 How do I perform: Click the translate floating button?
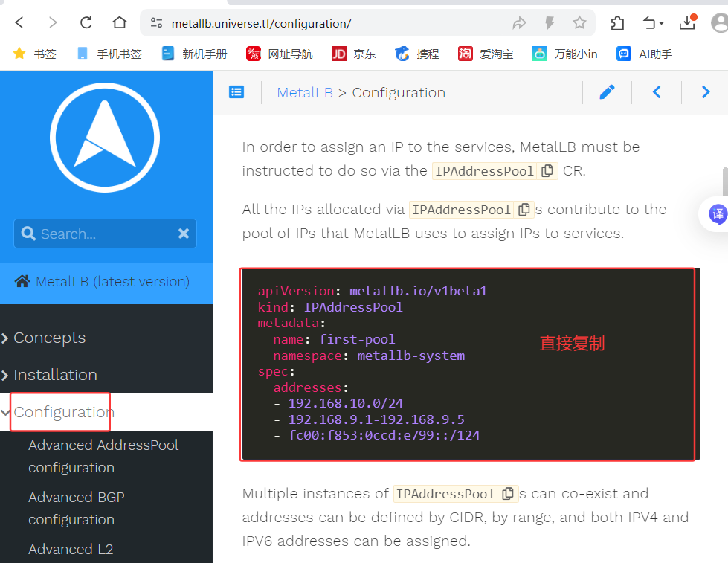click(717, 214)
